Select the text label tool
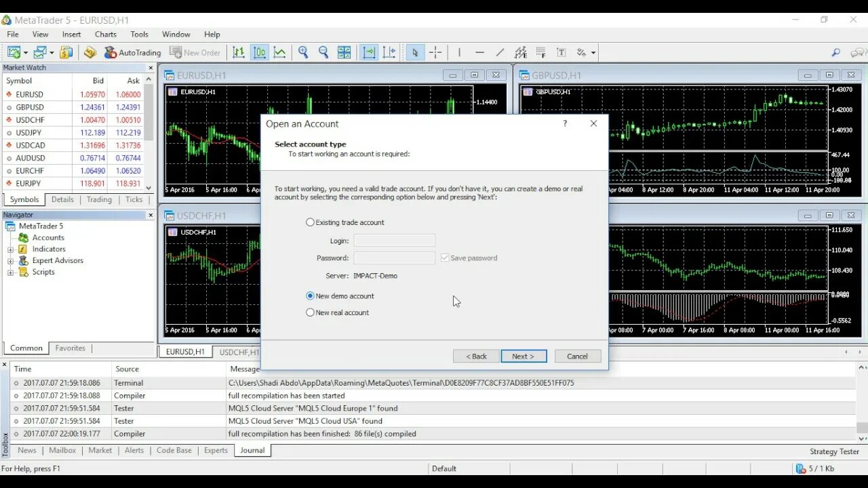 pos(561,52)
